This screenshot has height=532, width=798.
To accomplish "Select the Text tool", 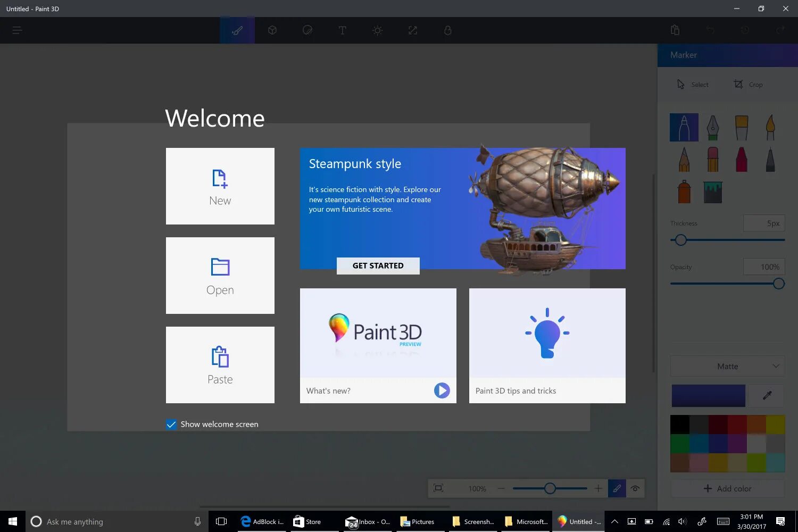I will point(343,30).
